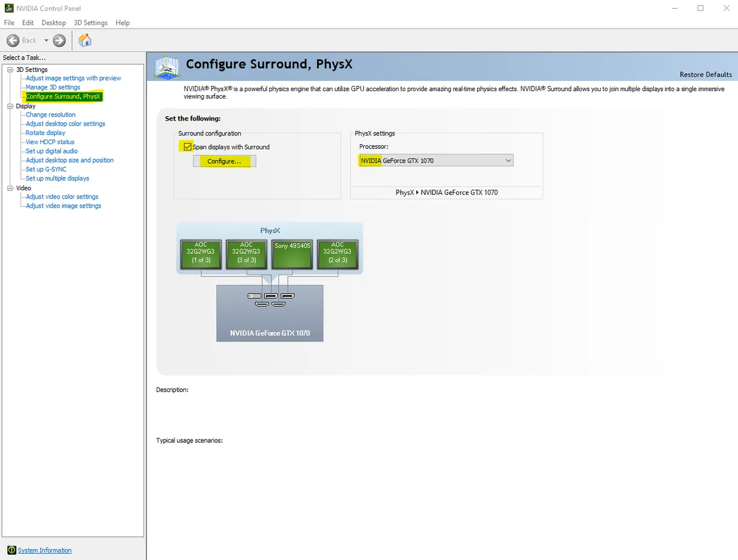Click the Back arrow icon
This screenshot has height=560, width=738.
(13, 40)
